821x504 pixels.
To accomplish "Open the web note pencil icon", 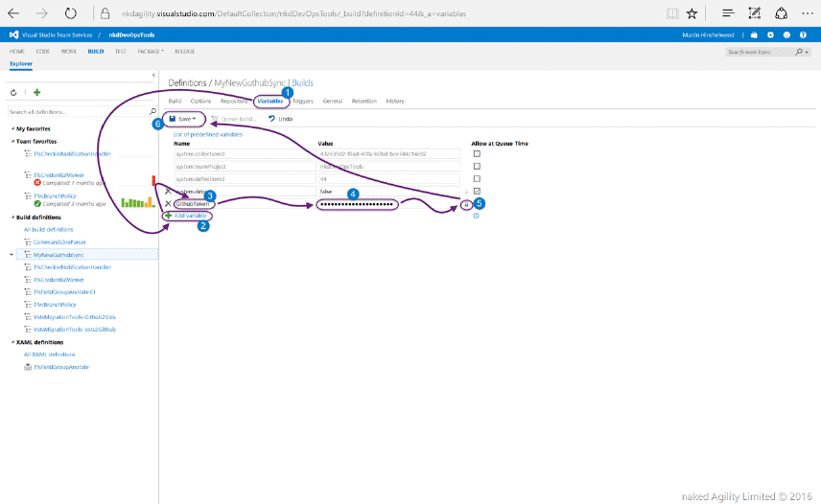I will (x=754, y=13).
